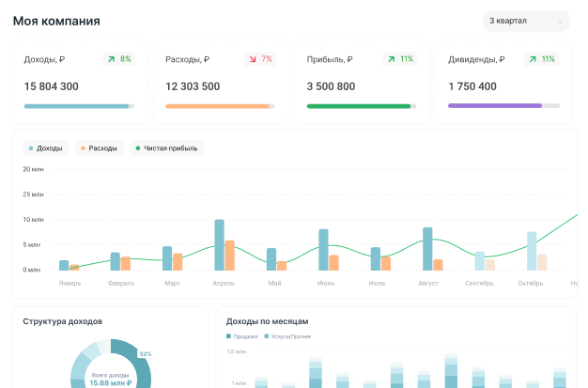Click the 3 500 800 profit value

point(331,86)
